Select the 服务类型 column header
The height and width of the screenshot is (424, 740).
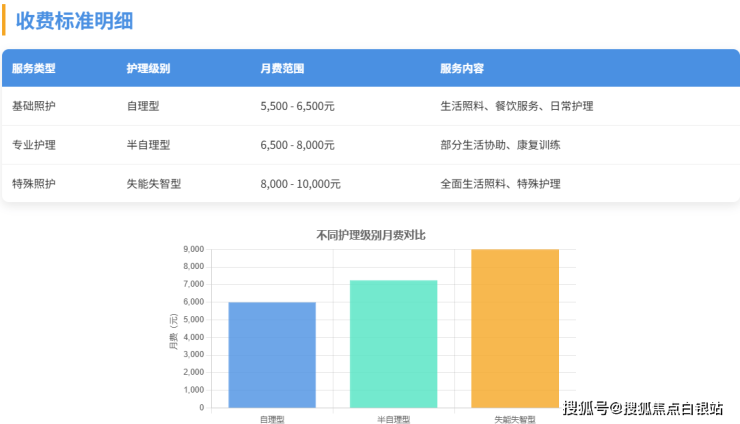point(33,69)
